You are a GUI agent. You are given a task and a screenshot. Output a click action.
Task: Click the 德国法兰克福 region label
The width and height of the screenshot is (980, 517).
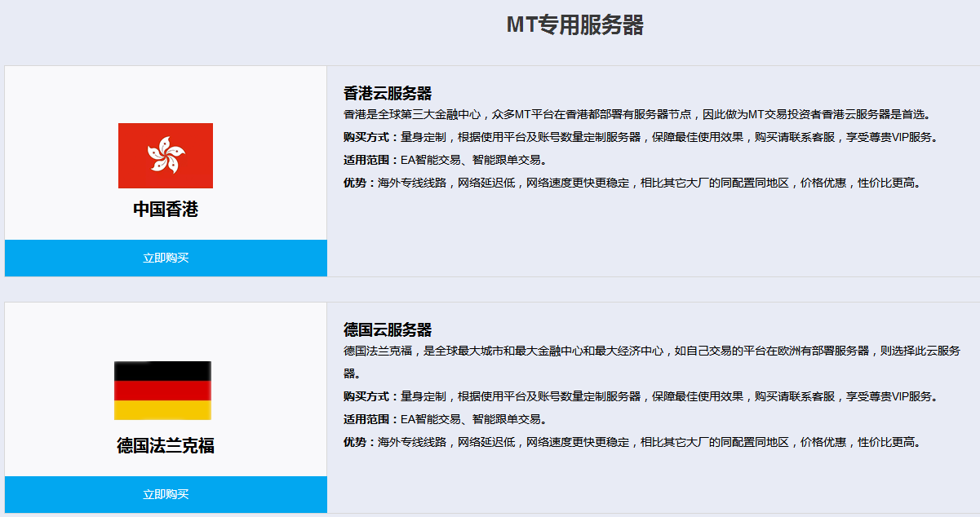click(x=166, y=446)
